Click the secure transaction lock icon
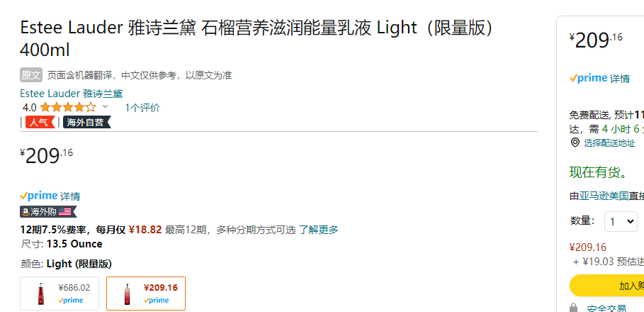The width and height of the screenshot is (644, 312). [574, 308]
